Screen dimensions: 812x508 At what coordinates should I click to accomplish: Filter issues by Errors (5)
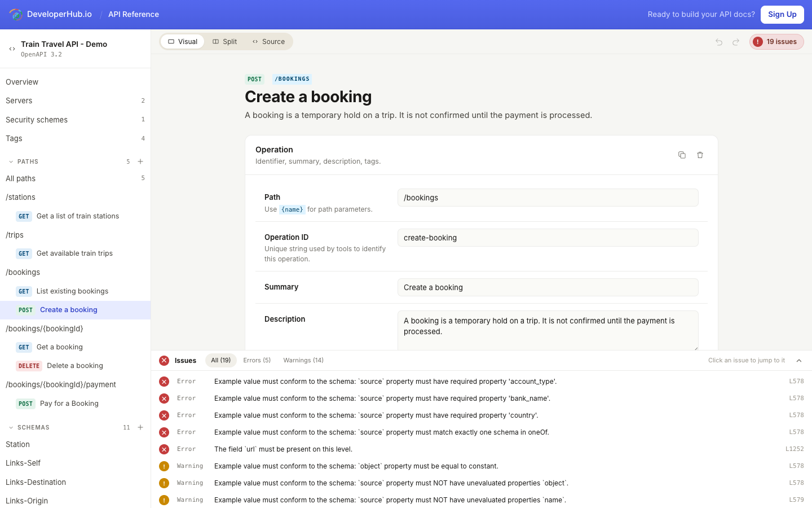tap(257, 360)
